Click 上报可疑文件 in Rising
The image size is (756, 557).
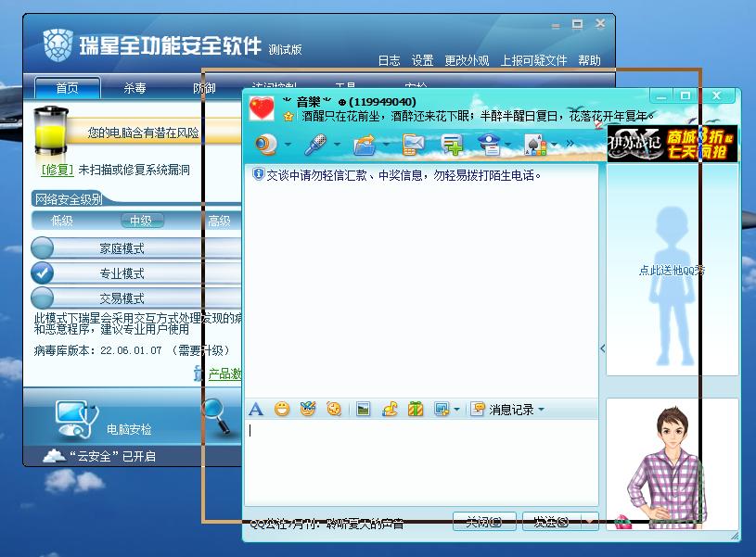click(533, 61)
